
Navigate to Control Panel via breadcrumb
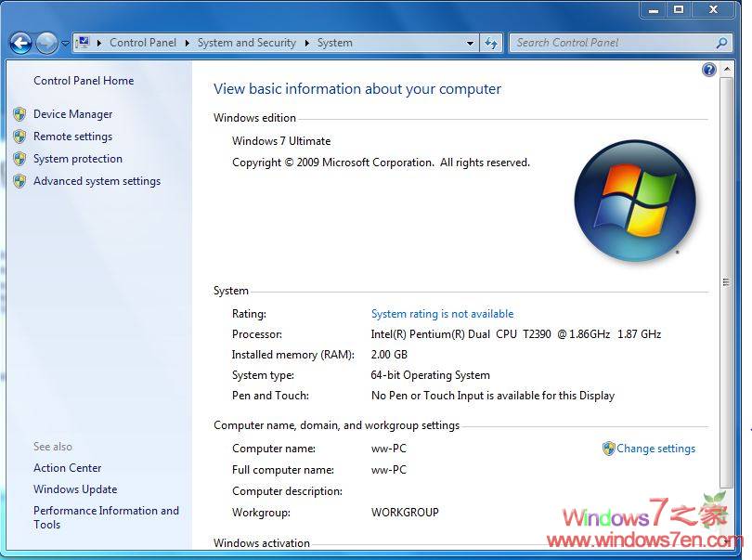tap(143, 43)
